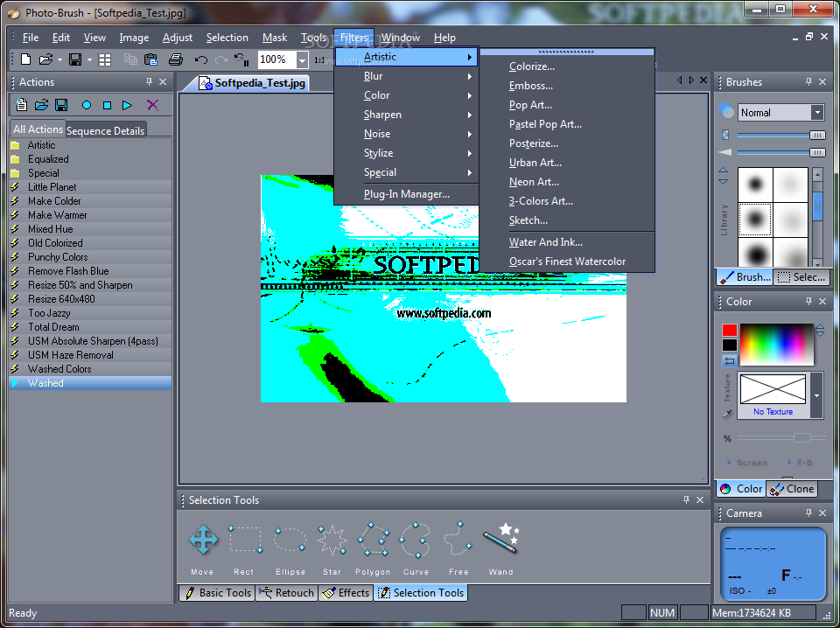Pin the Camera panel
Screen dimensions: 840x628
(x=808, y=513)
